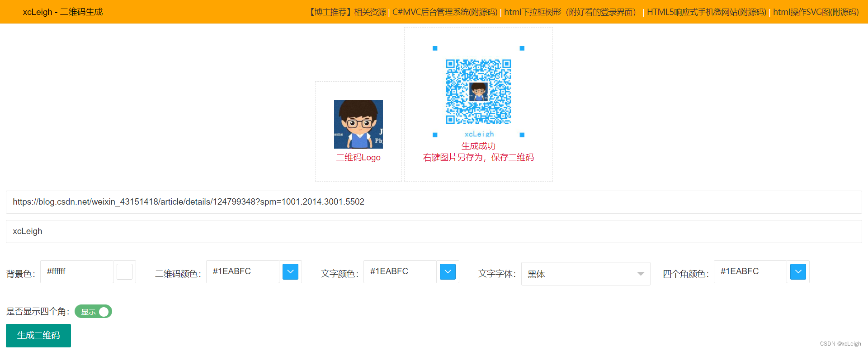Expand the 文字字体 黑体 dropdown

click(x=585, y=274)
